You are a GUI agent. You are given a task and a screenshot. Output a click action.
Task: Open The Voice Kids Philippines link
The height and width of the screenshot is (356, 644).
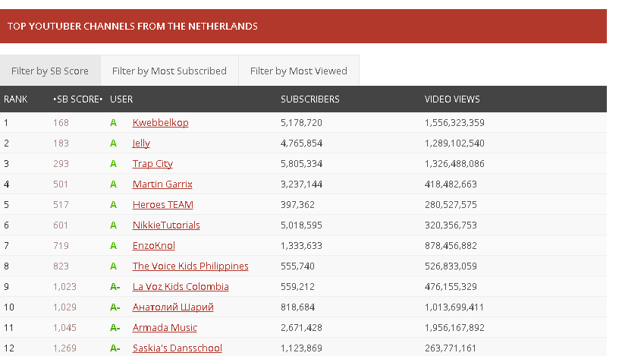(190, 266)
